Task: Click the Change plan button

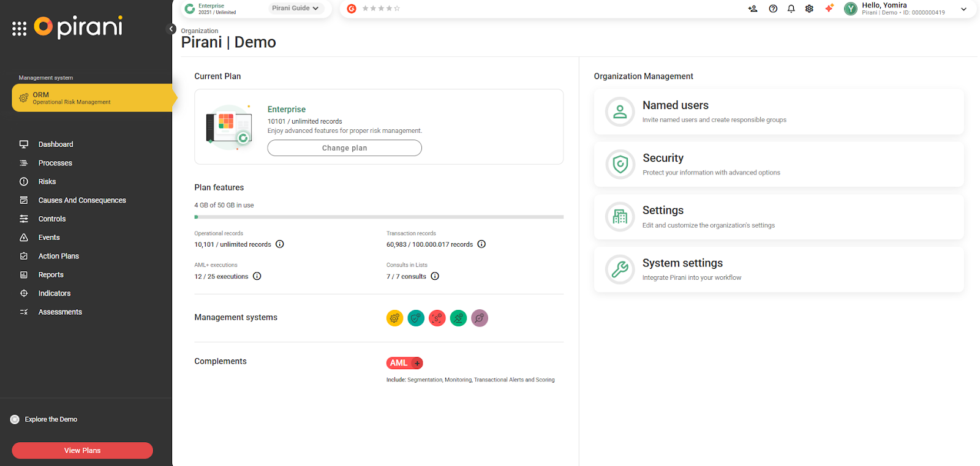Action: (344, 148)
